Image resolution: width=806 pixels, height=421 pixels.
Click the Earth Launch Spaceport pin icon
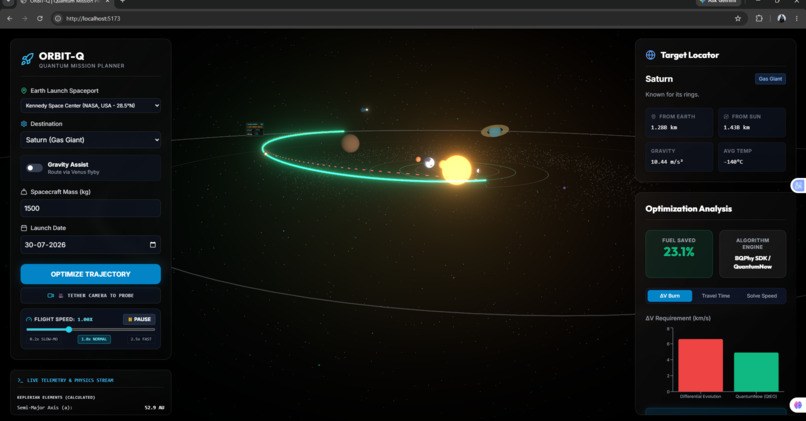pos(24,90)
